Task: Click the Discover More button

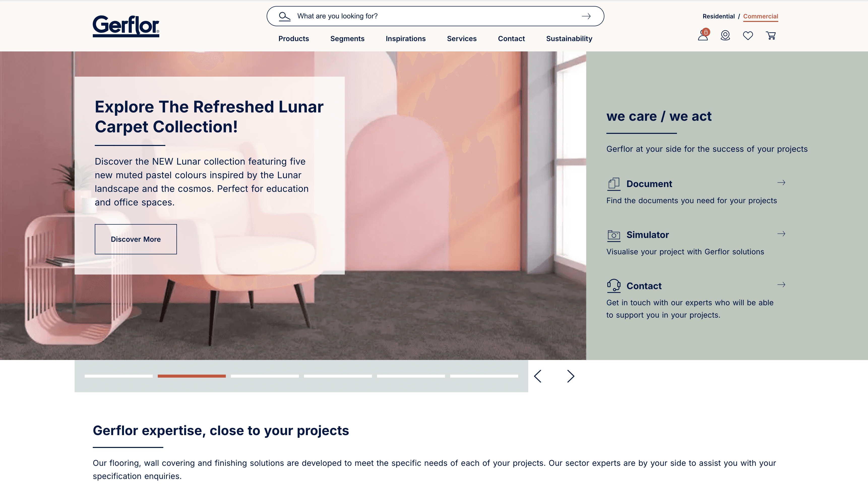Action: pyautogui.click(x=135, y=239)
